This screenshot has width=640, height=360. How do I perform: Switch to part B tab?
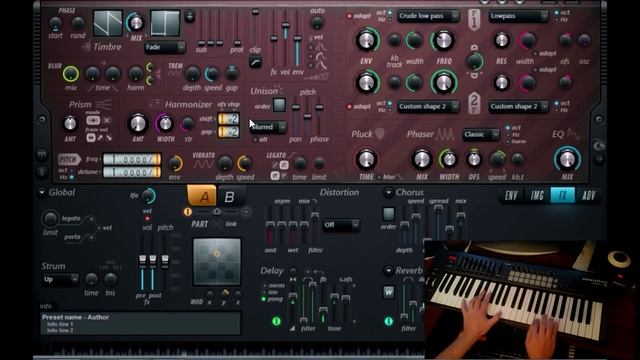point(230,197)
